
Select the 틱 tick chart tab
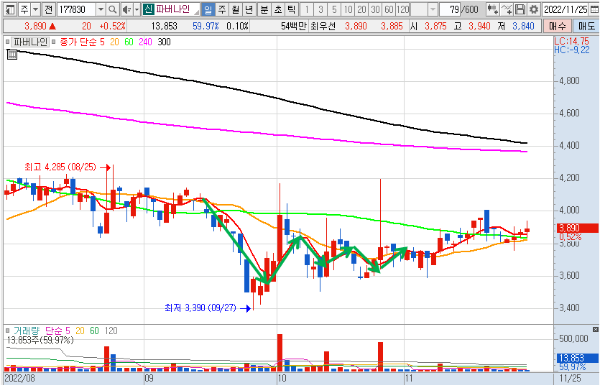click(292, 9)
